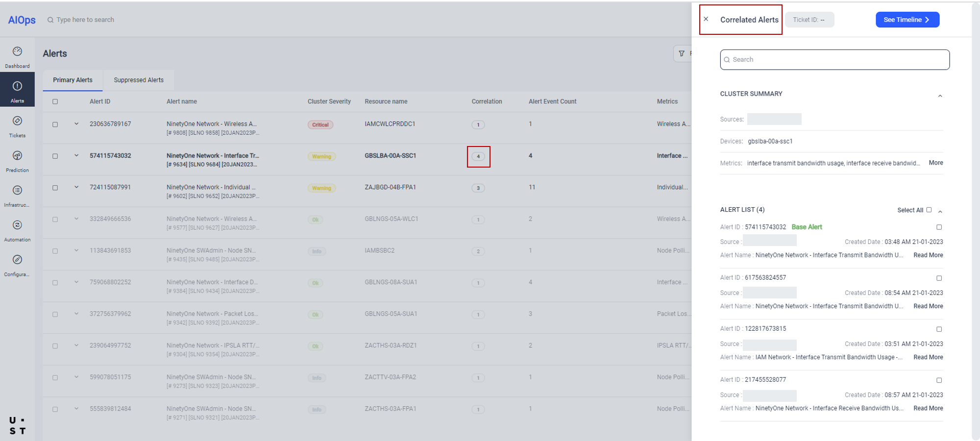This screenshot has height=441, width=980.
Task: Collapse the Cluster Summary section
Action: pos(940,96)
